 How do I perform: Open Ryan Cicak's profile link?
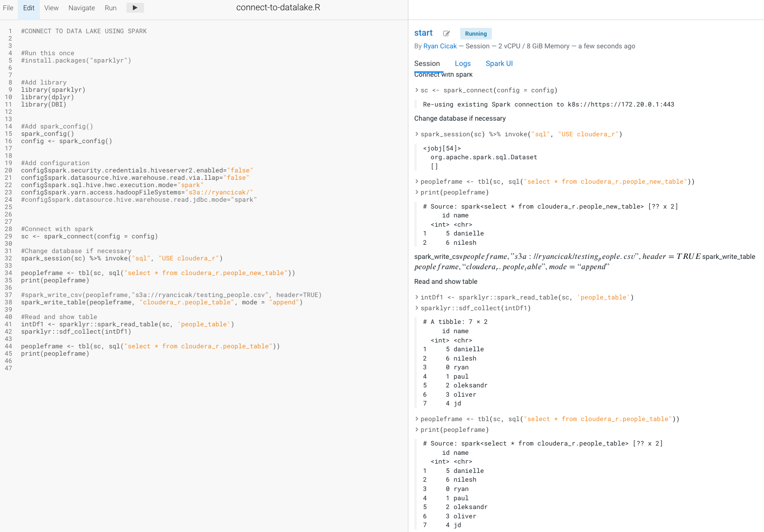click(x=440, y=46)
